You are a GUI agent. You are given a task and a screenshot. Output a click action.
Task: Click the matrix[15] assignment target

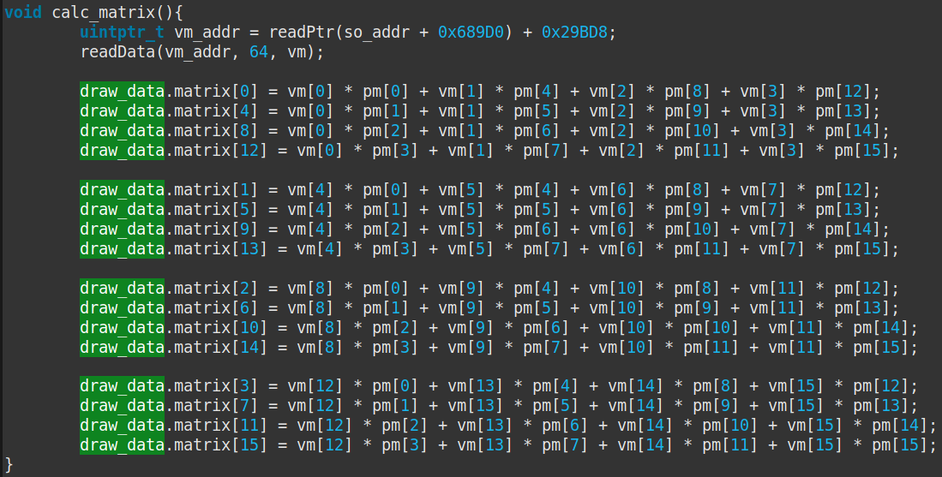[x=221, y=445]
